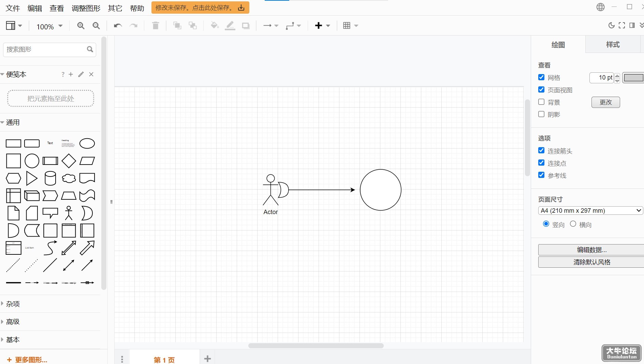This screenshot has width=644, height=364.
Task: Open the A4 page size dropdown
Action: coord(590,211)
